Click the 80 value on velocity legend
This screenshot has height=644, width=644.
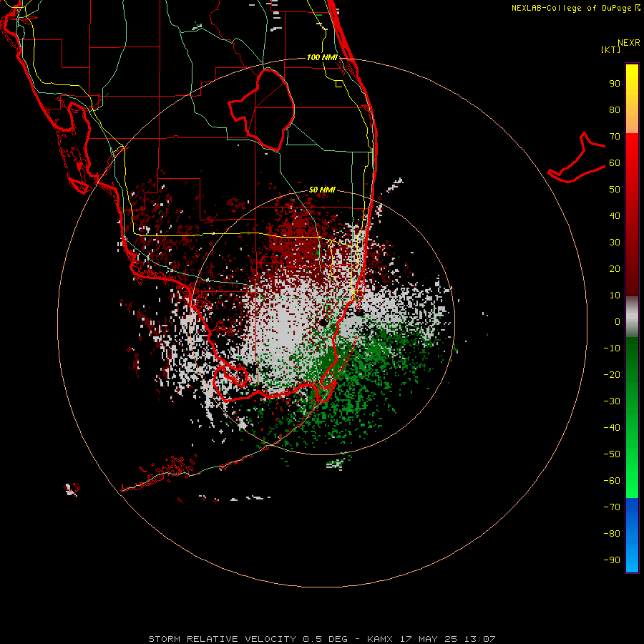[x=615, y=110]
